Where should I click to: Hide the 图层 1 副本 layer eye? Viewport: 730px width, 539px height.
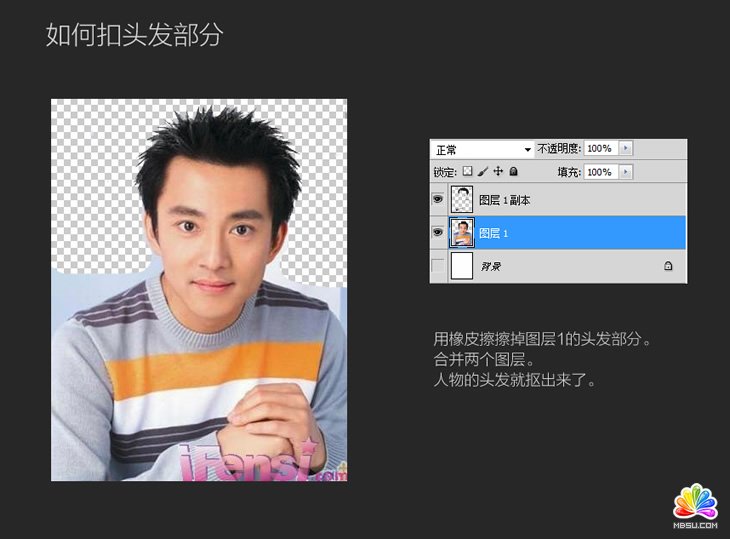pyautogui.click(x=438, y=200)
